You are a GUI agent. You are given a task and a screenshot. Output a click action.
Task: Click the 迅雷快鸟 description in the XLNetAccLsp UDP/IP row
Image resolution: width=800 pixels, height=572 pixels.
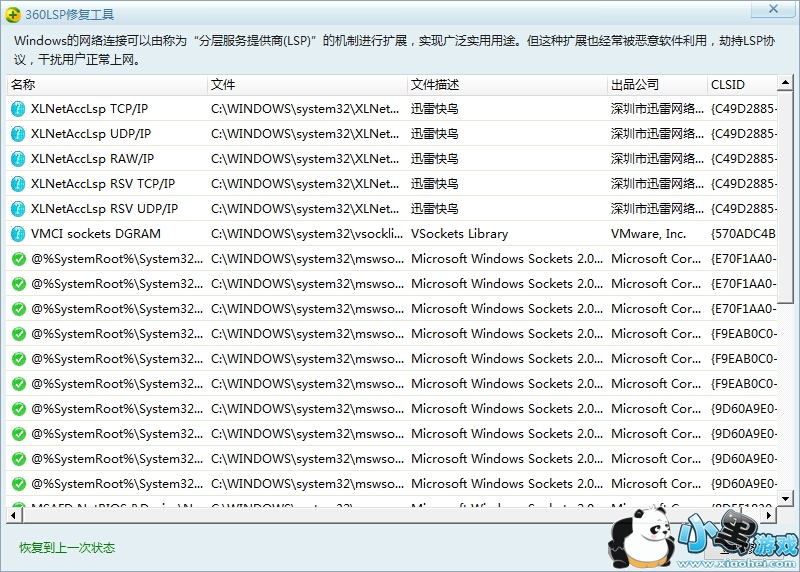click(435, 134)
